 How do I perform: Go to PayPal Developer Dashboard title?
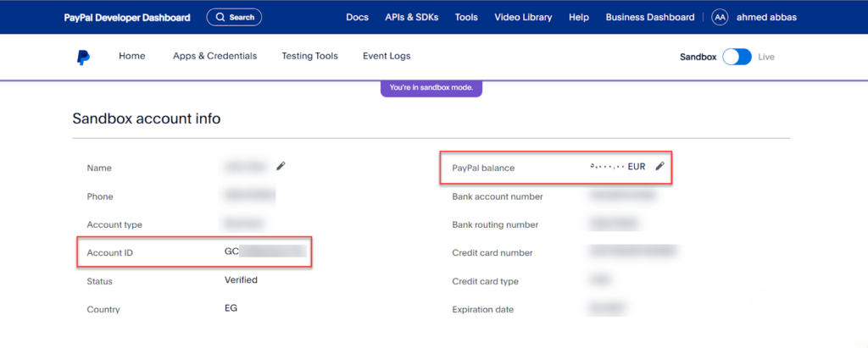[x=127, y=18]
